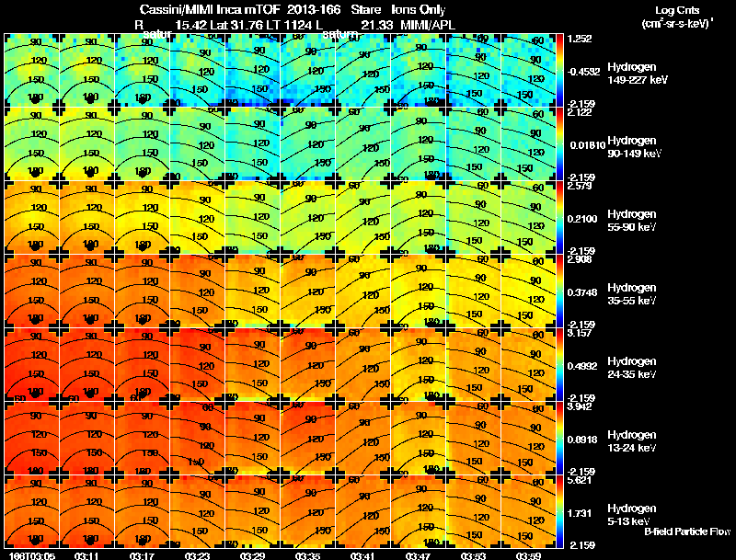The image size is (736, 560).
Task: Click the 03:17 time label
Action: point(142,555)
